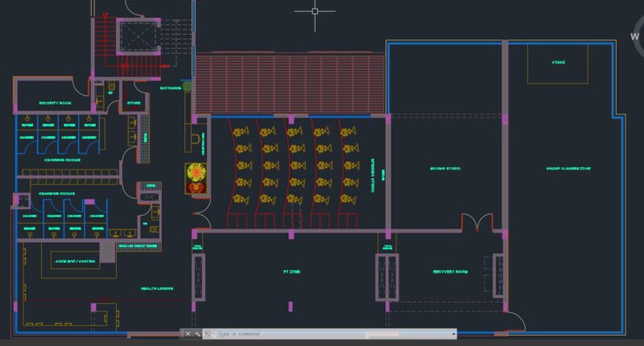
Task: Select the elevator shaft crossed-box symbol
Action: pos(138,36)
